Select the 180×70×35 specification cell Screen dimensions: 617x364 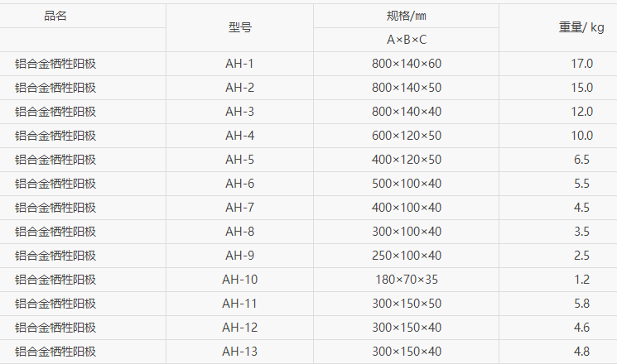click(407, 280)
